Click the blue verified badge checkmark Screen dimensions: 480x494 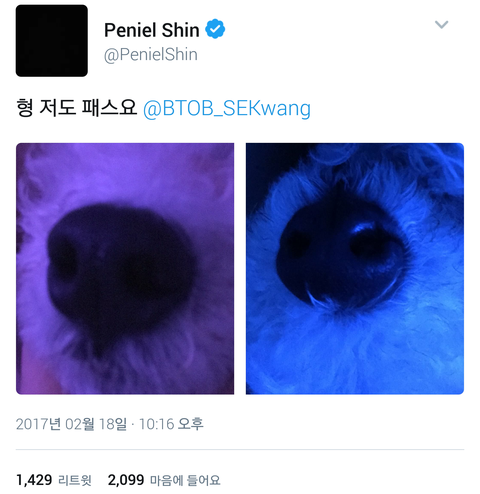[x=215, y=29]
